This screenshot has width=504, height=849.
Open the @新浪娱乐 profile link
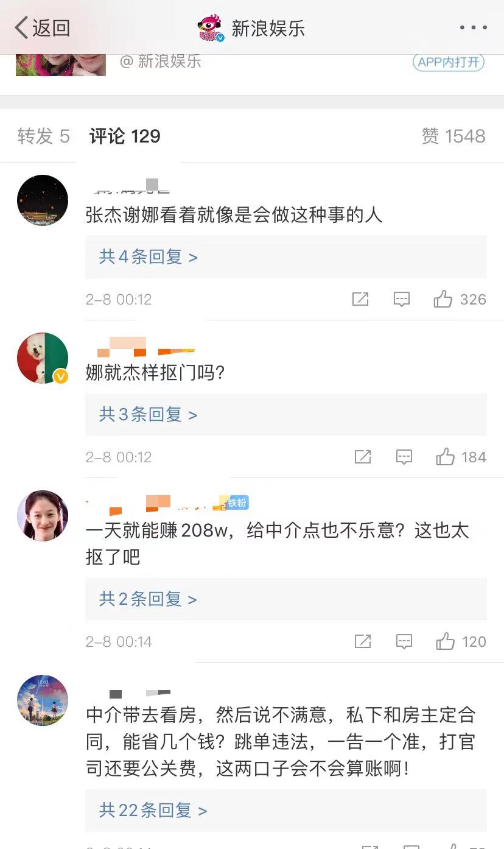pyautogui.click(x=161, y=62)
